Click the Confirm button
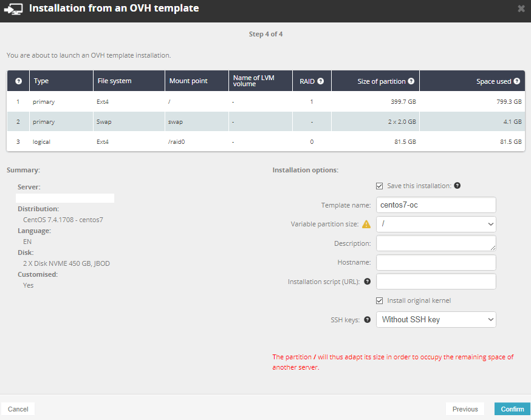 pos(512,409)
